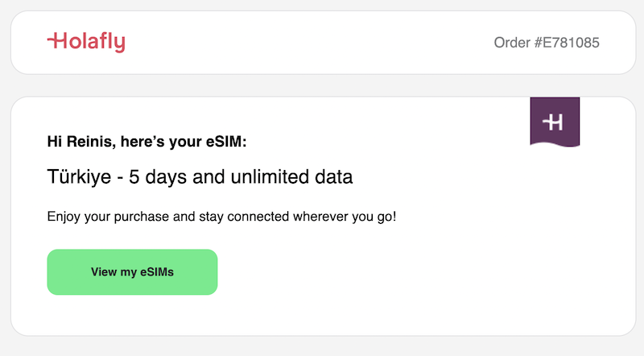This screenshot has width=644, height=356.
Task: Click the white H glyph inside the purple badge
Action: 554,122
